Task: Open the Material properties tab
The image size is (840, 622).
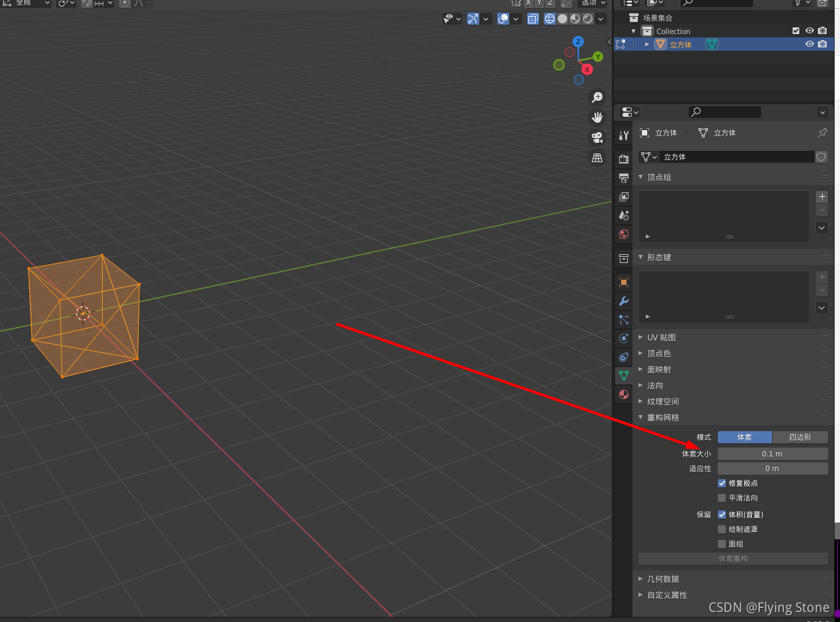Action: coord(624,394)
